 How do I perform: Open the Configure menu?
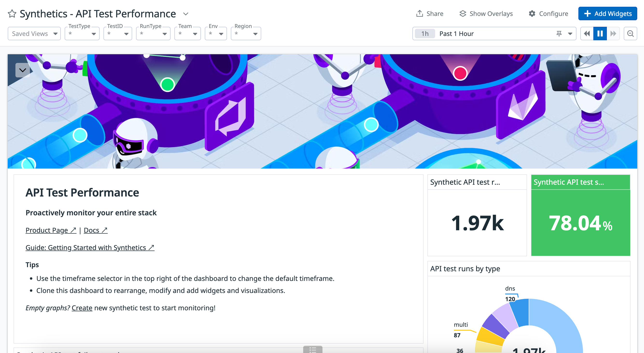(548, 14)
